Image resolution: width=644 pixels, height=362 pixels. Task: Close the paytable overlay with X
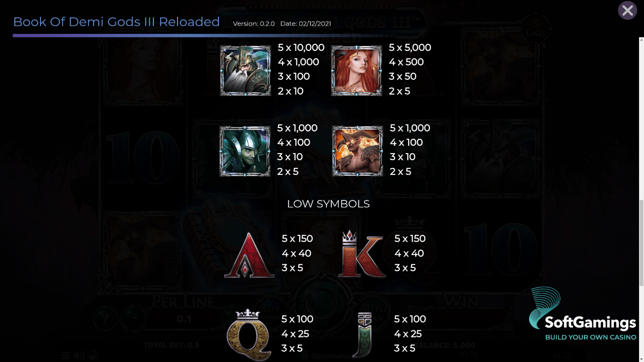tap(627, 10)
